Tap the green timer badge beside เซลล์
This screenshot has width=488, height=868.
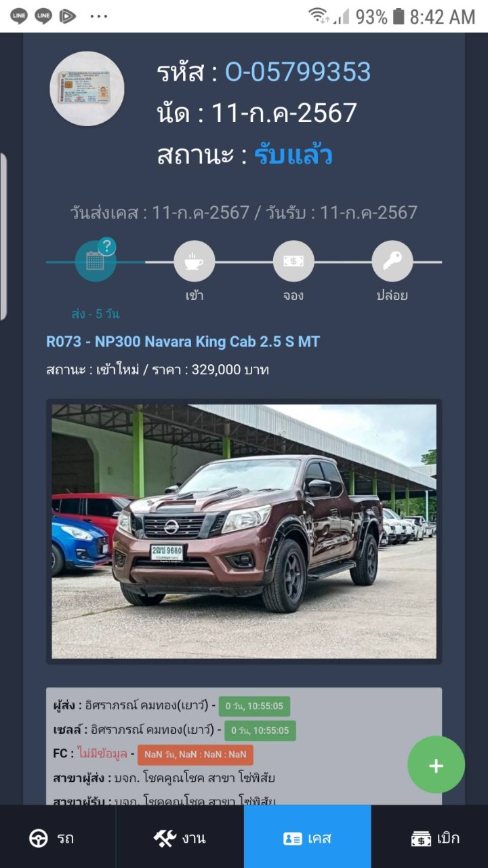[x=260, y=730]
